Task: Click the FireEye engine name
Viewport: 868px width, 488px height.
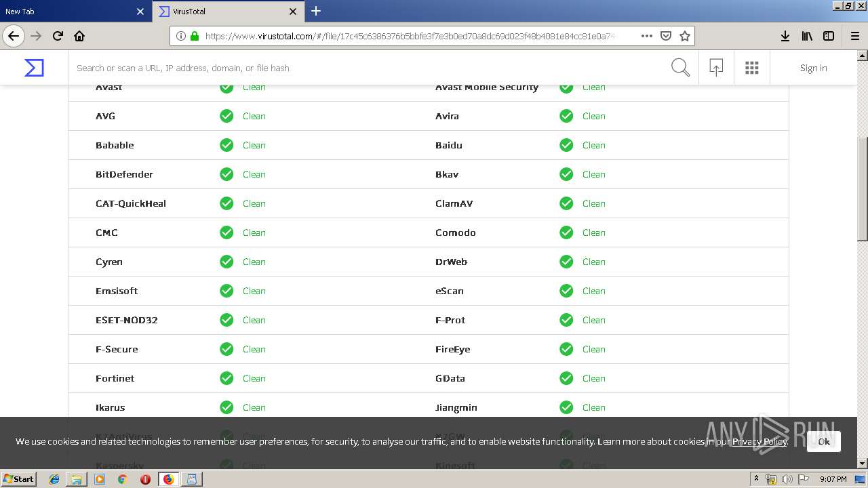Action: click(452, 349)
